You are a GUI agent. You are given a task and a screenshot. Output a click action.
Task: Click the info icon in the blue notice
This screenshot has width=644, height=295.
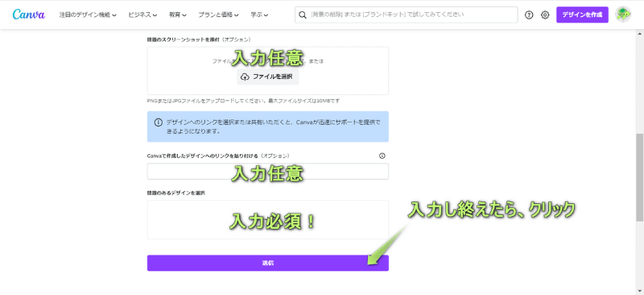(158, 123)
